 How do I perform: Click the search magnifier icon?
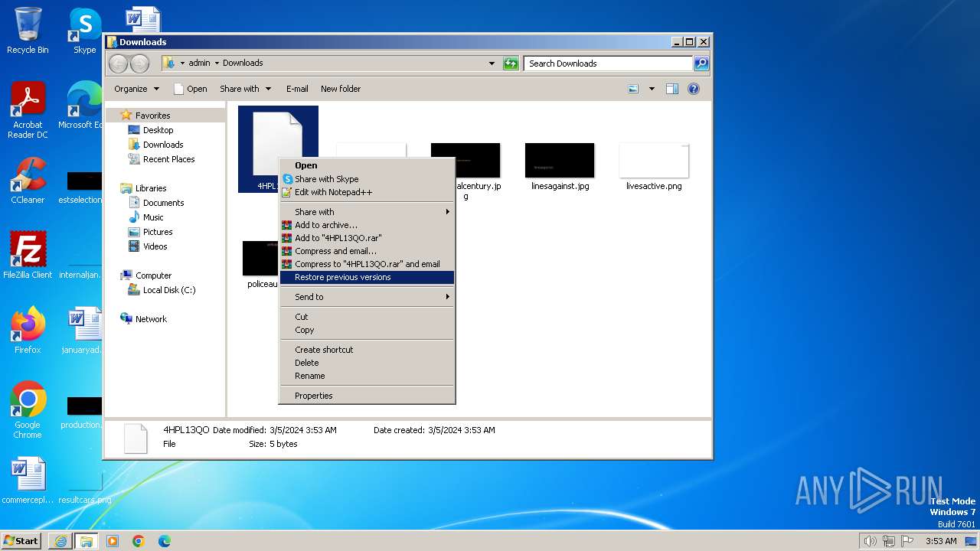point(701,64)
